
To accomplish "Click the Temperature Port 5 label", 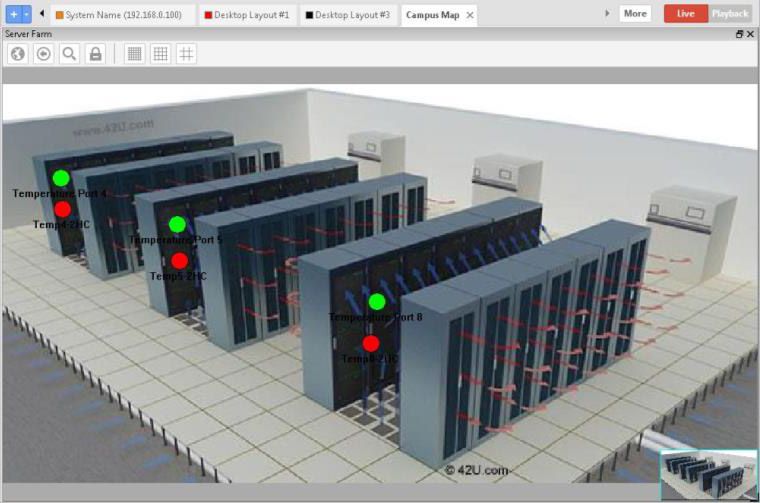I will pos(175,240).
